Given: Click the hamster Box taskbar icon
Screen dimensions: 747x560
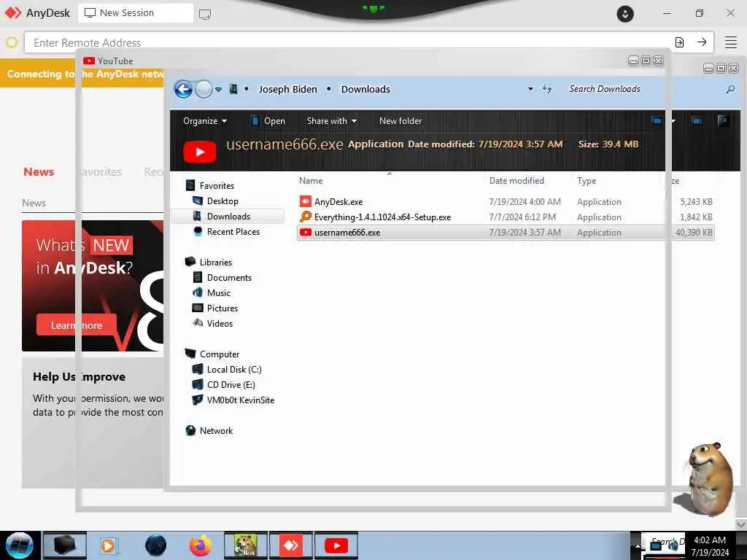Looking at the screenshot, I should 245,545.
